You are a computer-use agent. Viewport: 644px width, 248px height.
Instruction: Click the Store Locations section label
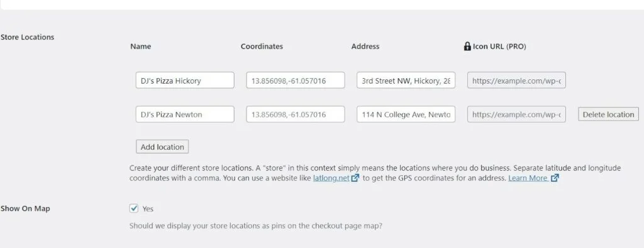click(27, 37)
